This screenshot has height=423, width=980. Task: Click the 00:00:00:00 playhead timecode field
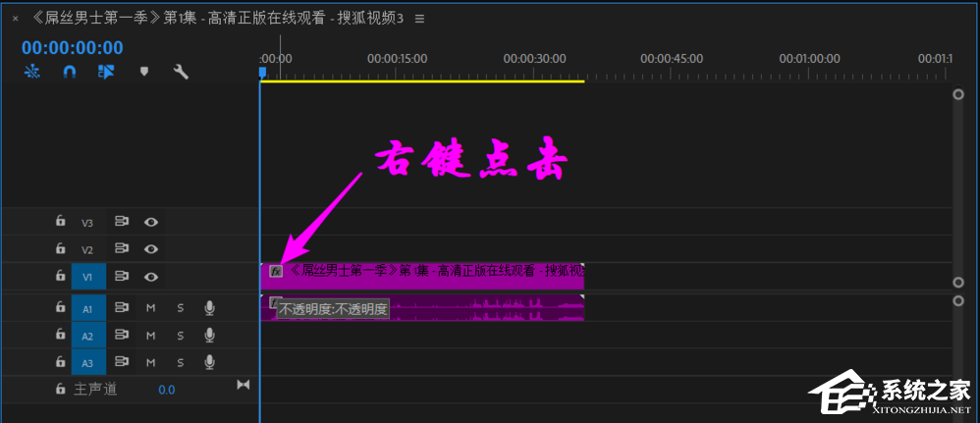(73, 48)
